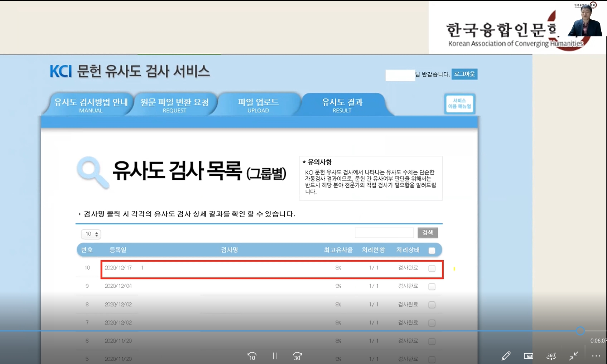Click the video progress slider handle

580,331
